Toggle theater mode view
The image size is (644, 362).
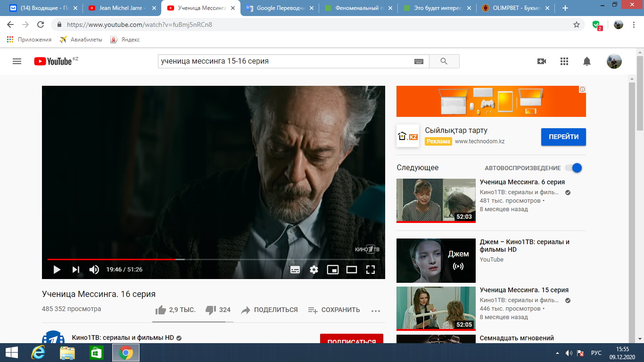[352, 270]
